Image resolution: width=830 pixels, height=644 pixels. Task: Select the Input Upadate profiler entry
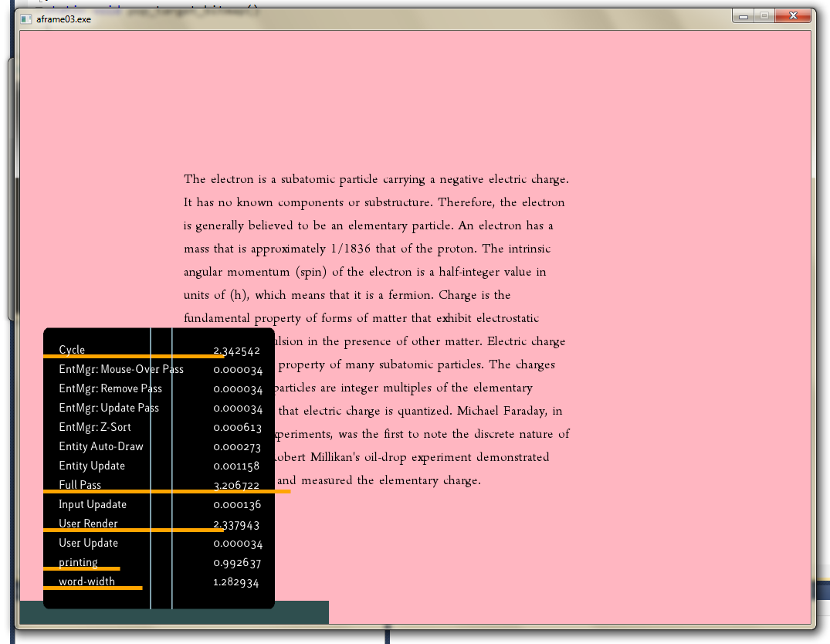click(93, 504)
